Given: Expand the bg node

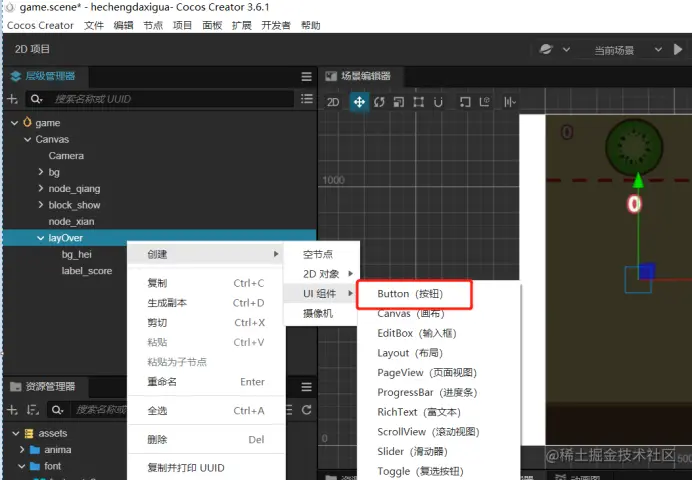Looking at the screenshot, I should coord(41,172).
